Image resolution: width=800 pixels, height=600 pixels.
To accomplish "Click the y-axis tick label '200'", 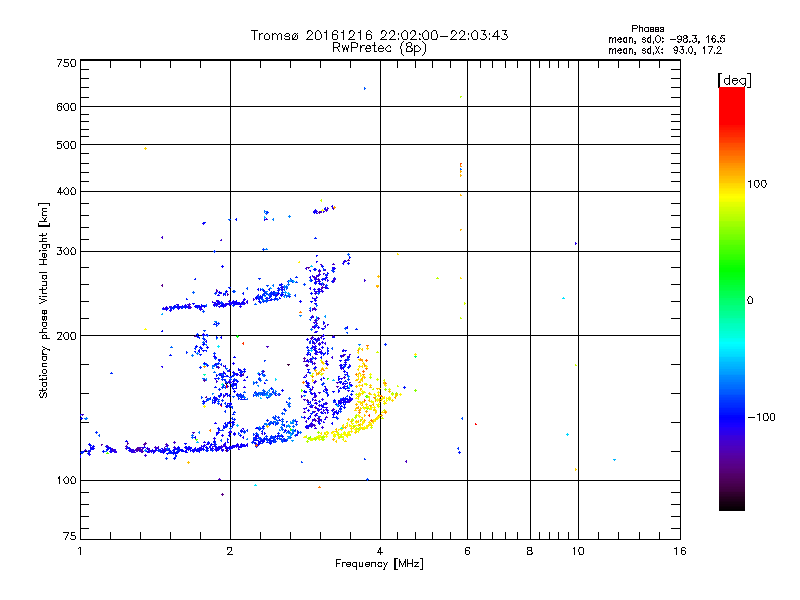I will (x=66, y=336).
